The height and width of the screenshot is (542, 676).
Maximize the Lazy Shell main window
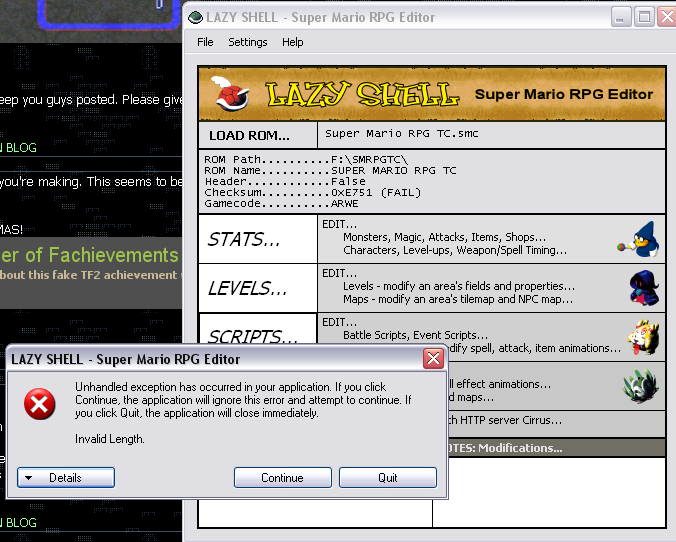pos(644,17)
